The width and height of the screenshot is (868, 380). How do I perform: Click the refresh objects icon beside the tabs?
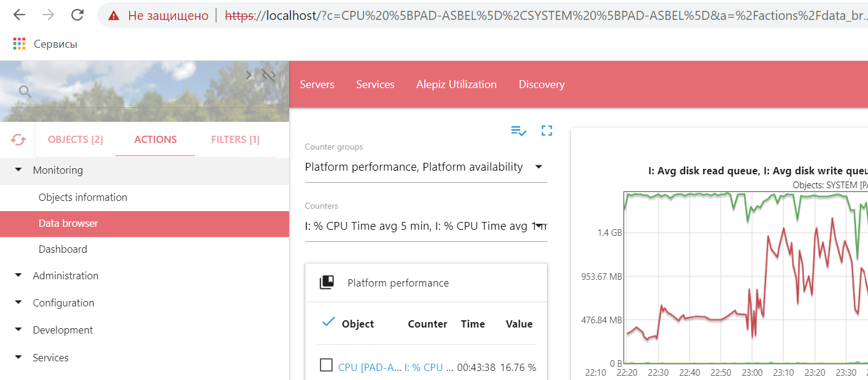pos(18,139)
